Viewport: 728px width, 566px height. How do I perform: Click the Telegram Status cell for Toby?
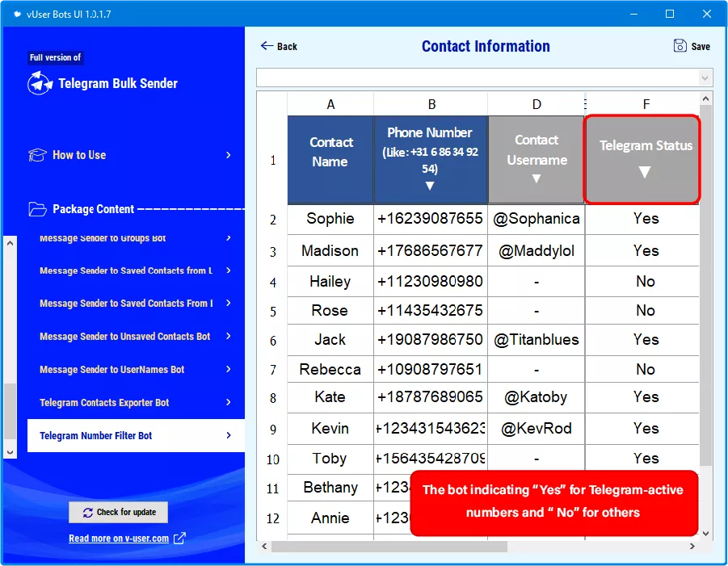click(642, 459)
